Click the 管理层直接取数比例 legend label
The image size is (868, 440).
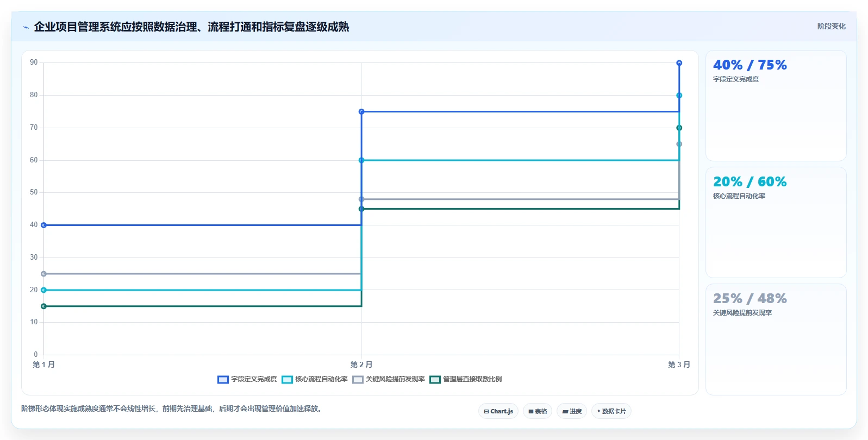[x=472, y=379]
